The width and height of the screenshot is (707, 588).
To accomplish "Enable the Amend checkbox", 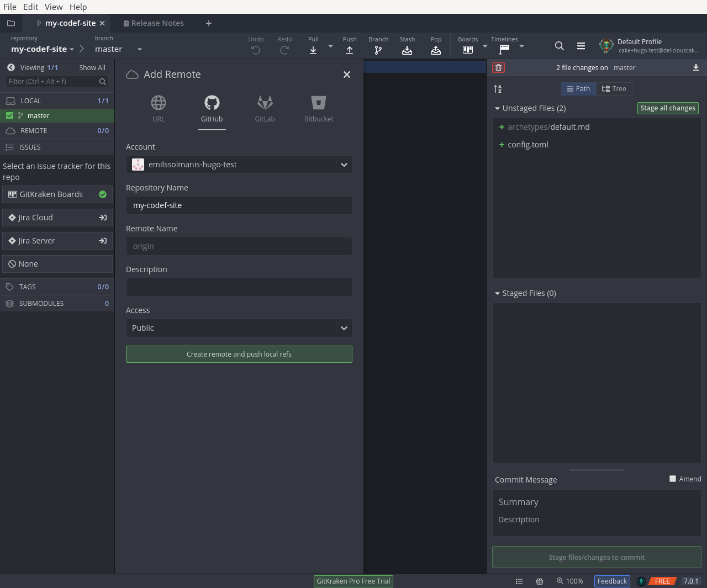I will pyautogui.click(x=673, y=479).
